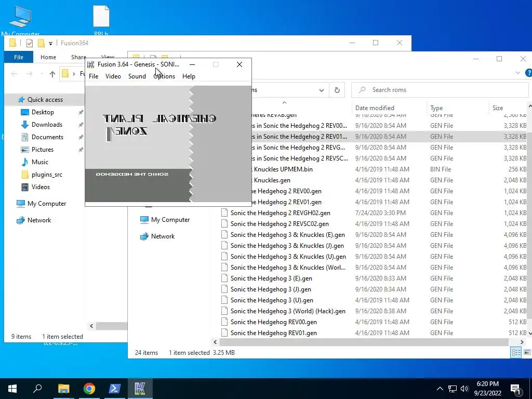Open Windows Start menu

[x=12, y=389]
